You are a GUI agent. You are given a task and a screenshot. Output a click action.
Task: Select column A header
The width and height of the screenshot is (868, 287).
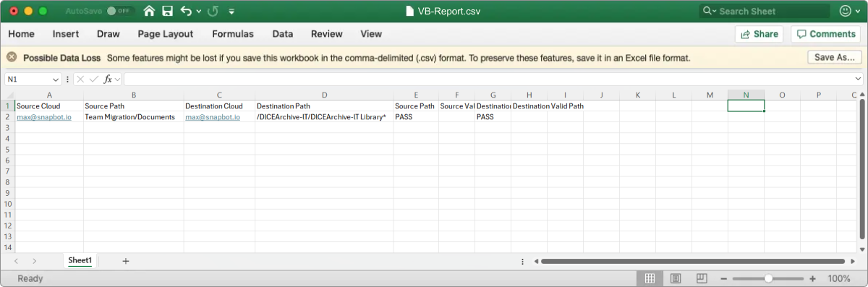coord(49,95)
